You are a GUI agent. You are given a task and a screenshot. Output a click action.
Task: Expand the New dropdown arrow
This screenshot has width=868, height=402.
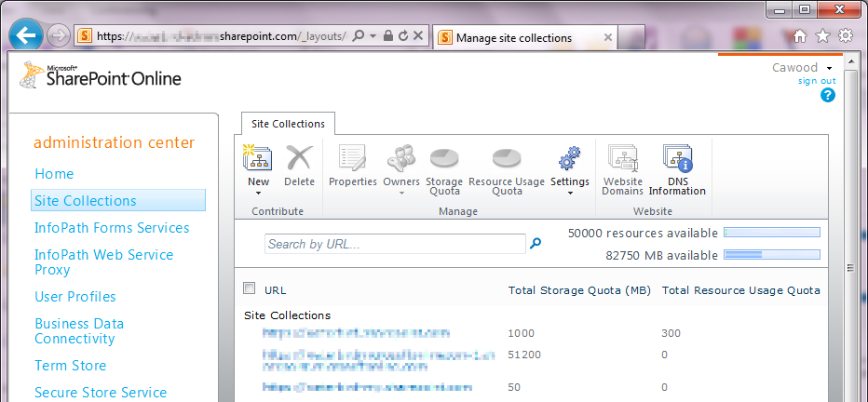point(258,194)
